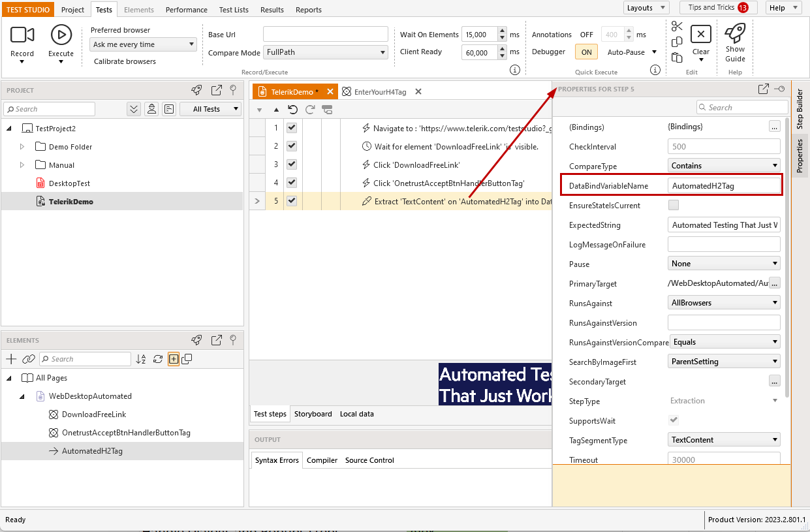The width and height of the screenshot is (810, 532).
Task: Open the Step Builder side tab
Action: pyautogui.click(x=800, y=108)
